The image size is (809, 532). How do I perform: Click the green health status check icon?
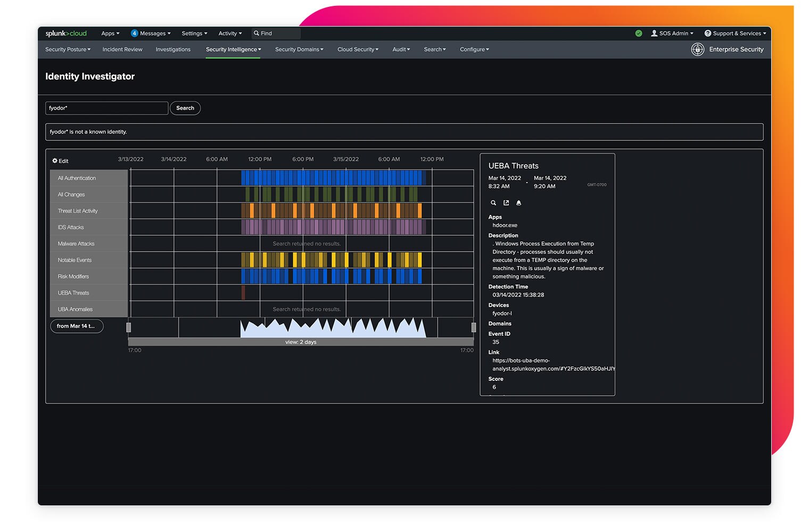click(639, 34)
